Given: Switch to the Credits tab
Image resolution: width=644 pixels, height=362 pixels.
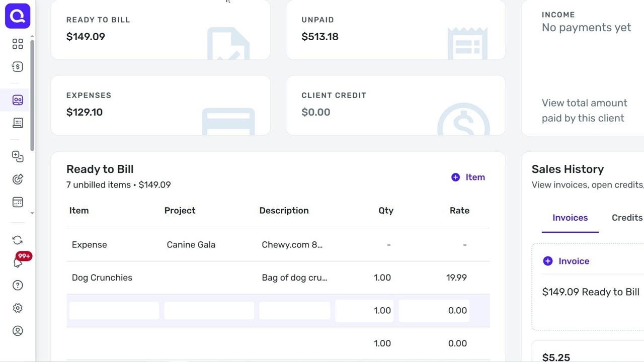Looking at the screenshot, I should (x=627, y=218).
